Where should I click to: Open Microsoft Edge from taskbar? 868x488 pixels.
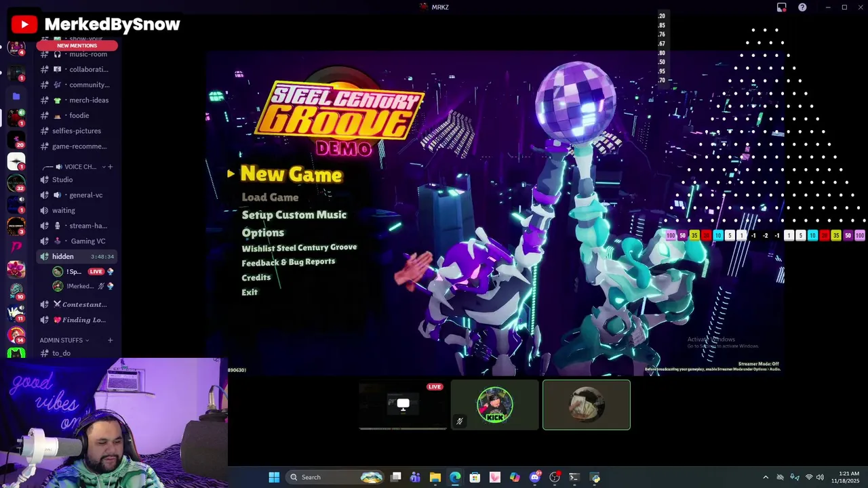[455, 477]
